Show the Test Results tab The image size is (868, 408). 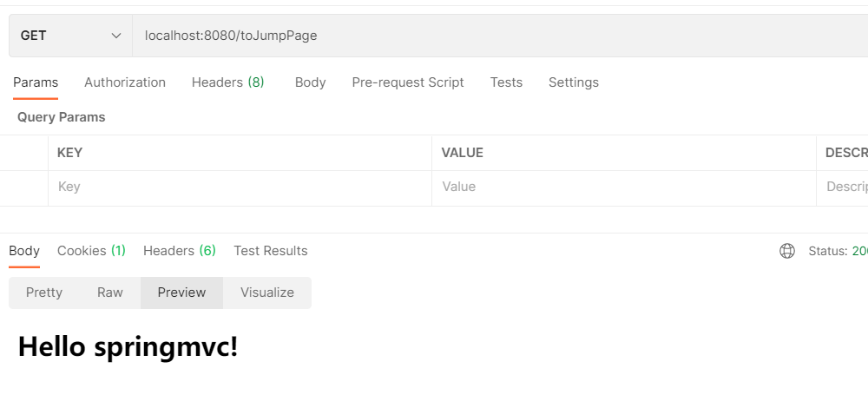pos(270,251)
